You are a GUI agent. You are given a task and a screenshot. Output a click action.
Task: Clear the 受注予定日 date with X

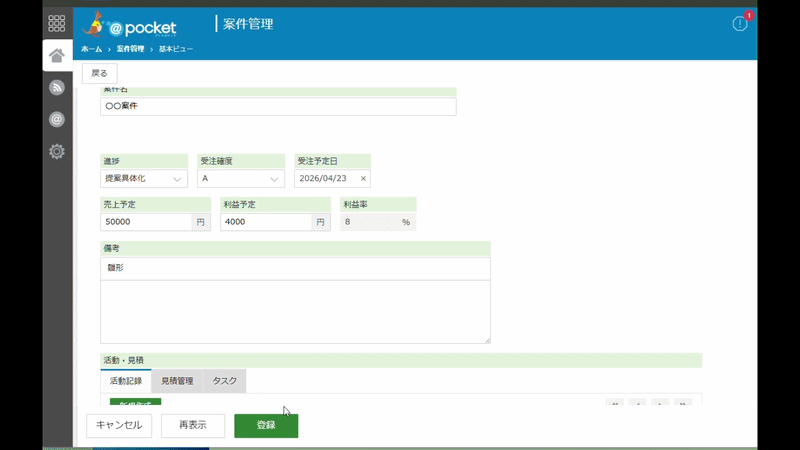coord(363,179)
